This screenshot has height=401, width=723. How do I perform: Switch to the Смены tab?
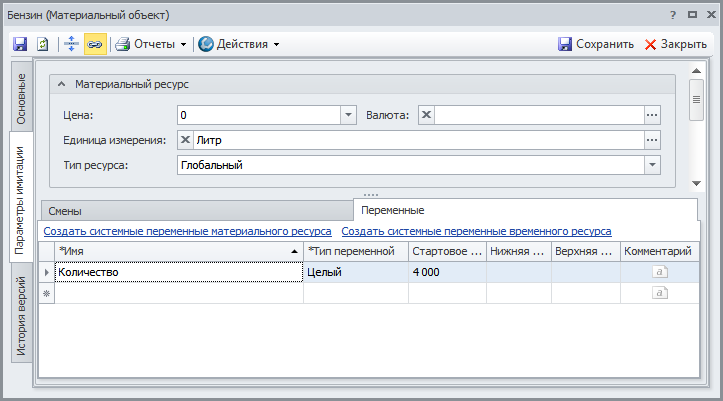pyautogui.click(x=66, y=211)
